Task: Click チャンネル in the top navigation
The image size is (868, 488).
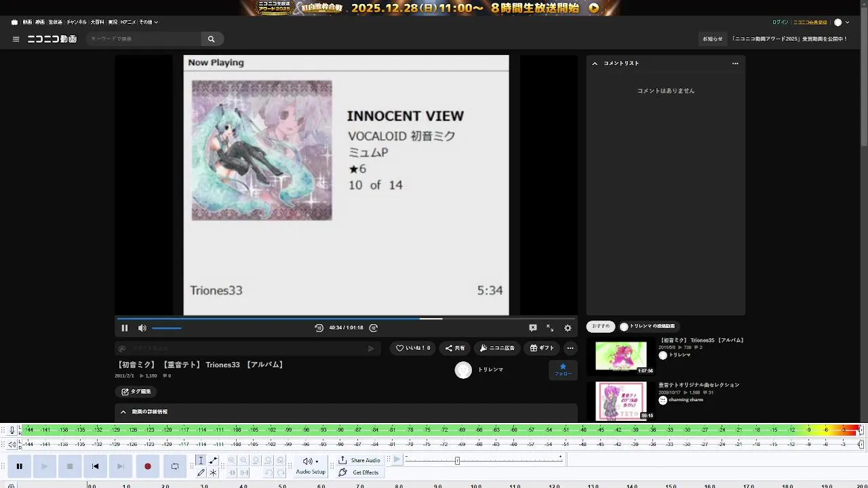Action: 77,22
